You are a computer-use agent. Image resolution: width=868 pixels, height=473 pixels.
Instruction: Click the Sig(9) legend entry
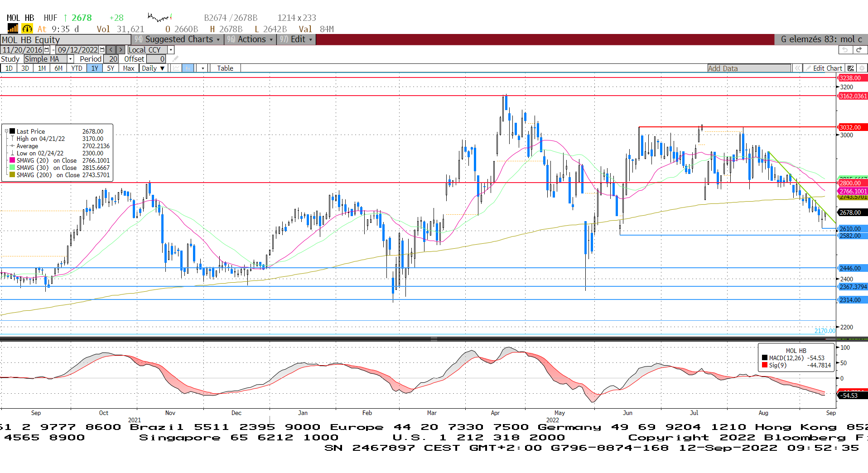pyautogui.click(x=796, y=365)
